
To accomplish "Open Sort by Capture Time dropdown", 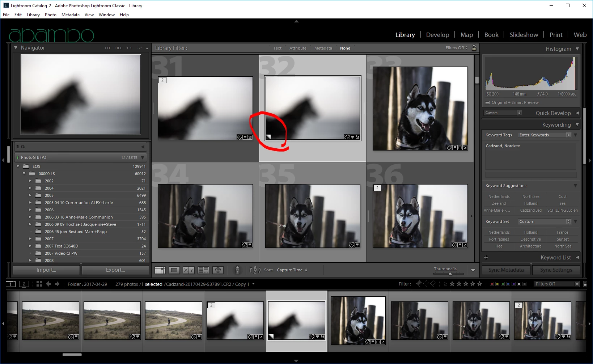I will coord(292,270).
